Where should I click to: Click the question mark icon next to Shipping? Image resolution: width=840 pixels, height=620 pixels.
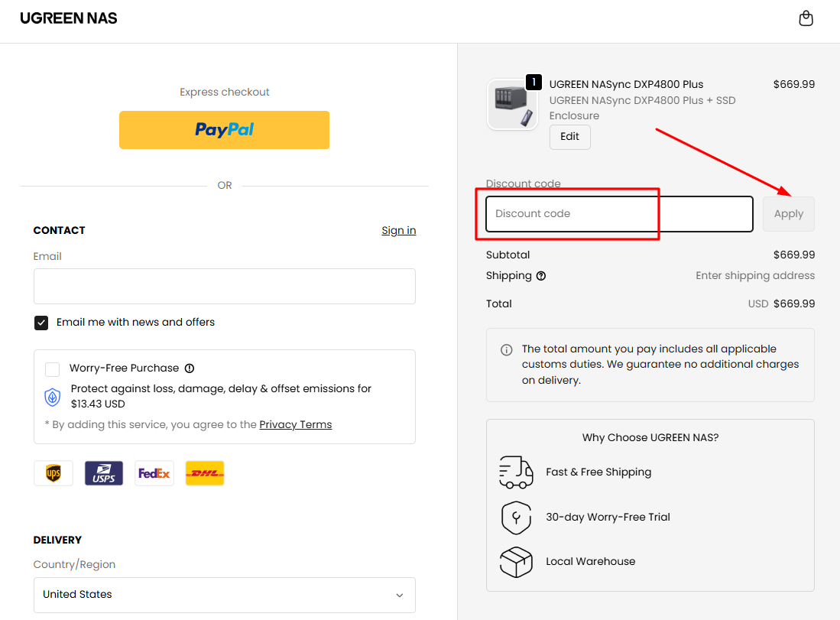(541, 276)
